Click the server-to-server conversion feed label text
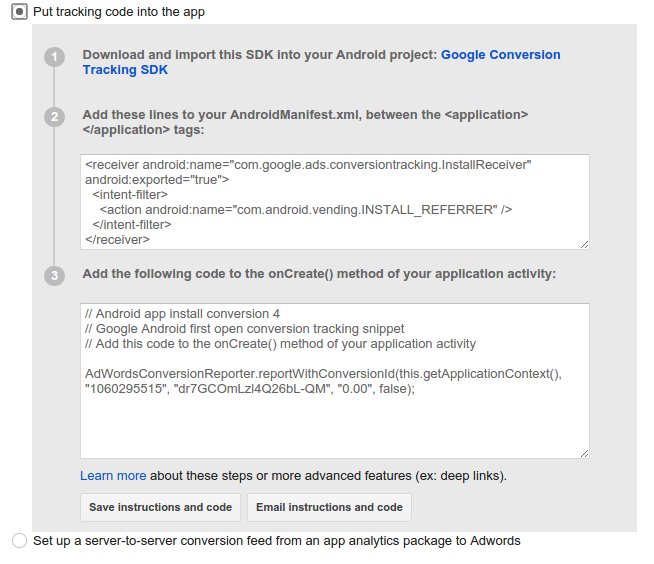This screenshot has width=654, height=564. coord(276,541)
